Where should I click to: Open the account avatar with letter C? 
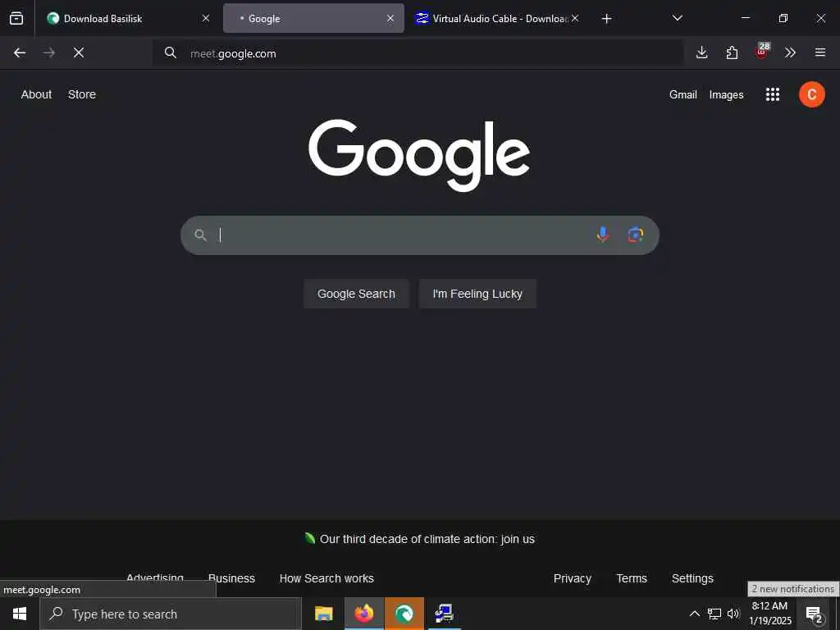tap(811, 95)
